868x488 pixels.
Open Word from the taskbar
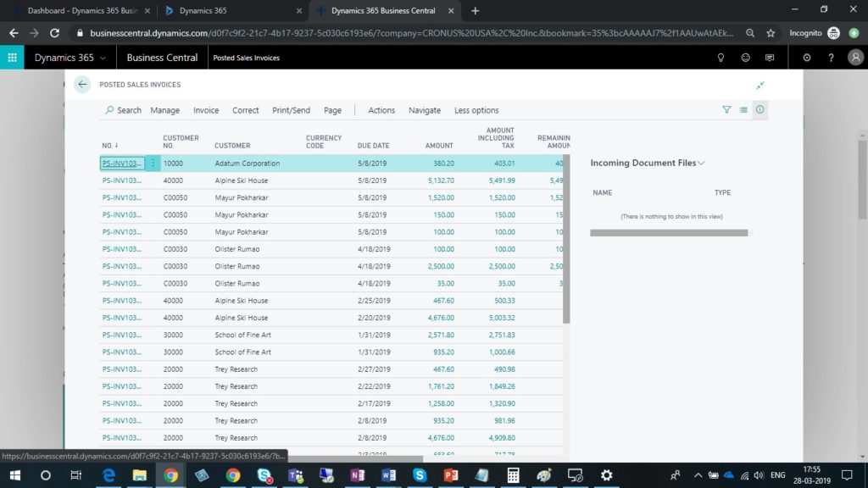[x=388, y=475]
